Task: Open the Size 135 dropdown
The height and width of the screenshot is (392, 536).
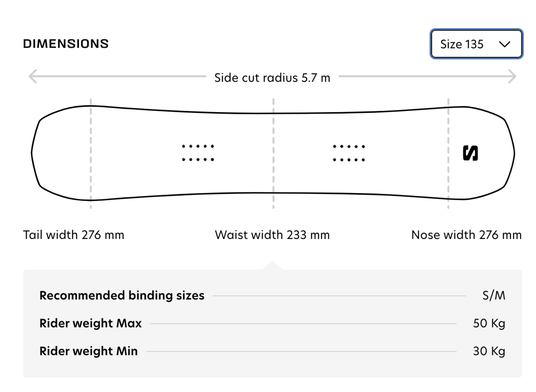Action: [x=476, y=44]
